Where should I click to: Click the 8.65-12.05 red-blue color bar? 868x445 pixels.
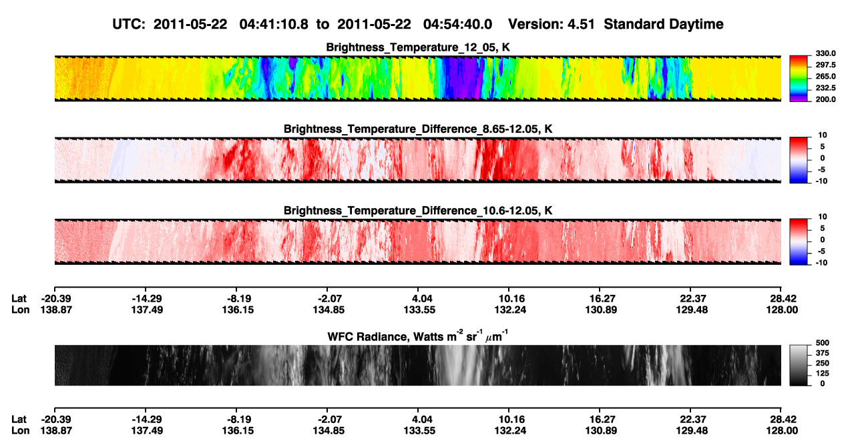point(800,159)
